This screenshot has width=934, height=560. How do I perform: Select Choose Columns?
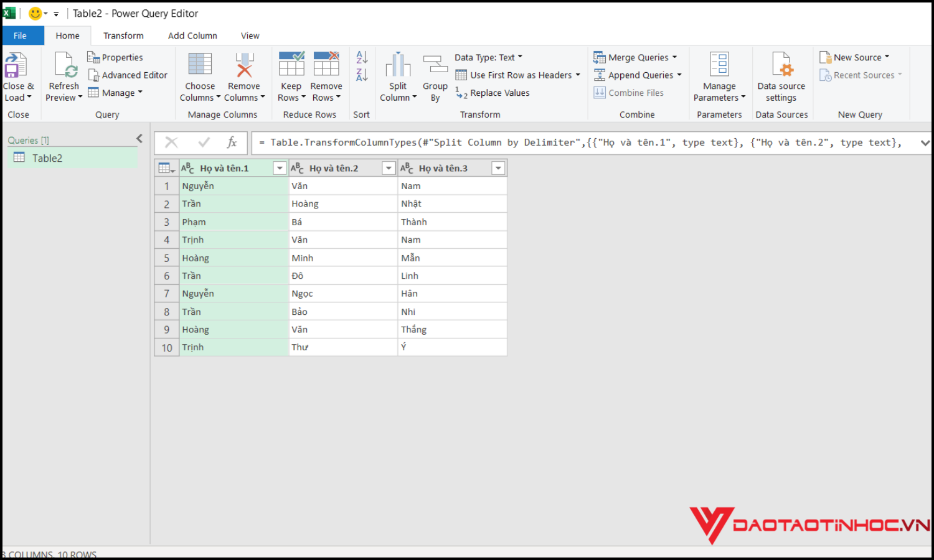tap(199, 76)
